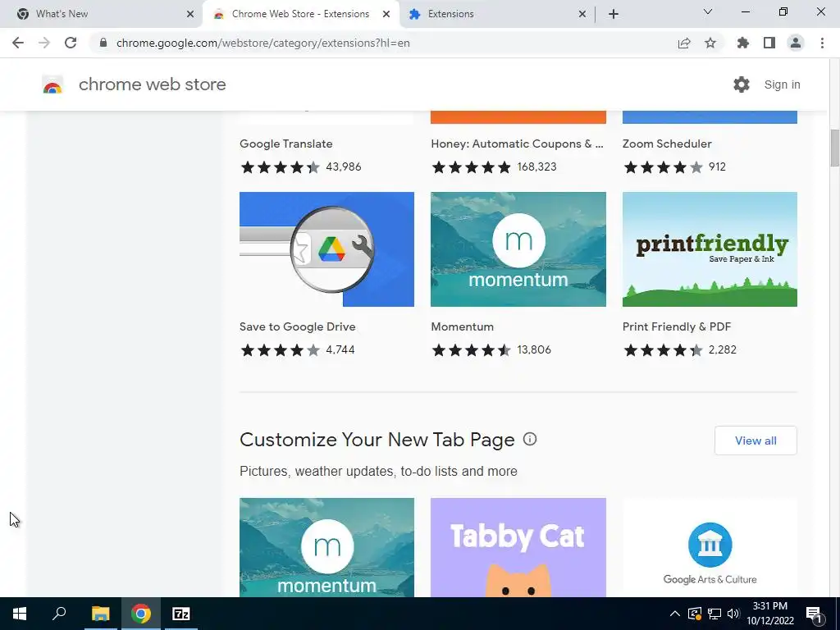Open the Windows Start menu
The image size is (840, 630).
[x=20, y=614]
